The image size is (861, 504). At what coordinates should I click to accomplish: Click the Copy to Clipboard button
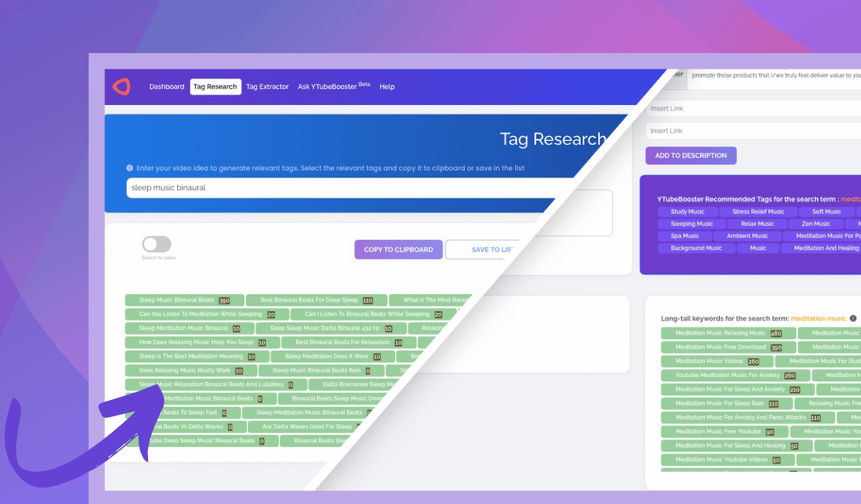398,249
